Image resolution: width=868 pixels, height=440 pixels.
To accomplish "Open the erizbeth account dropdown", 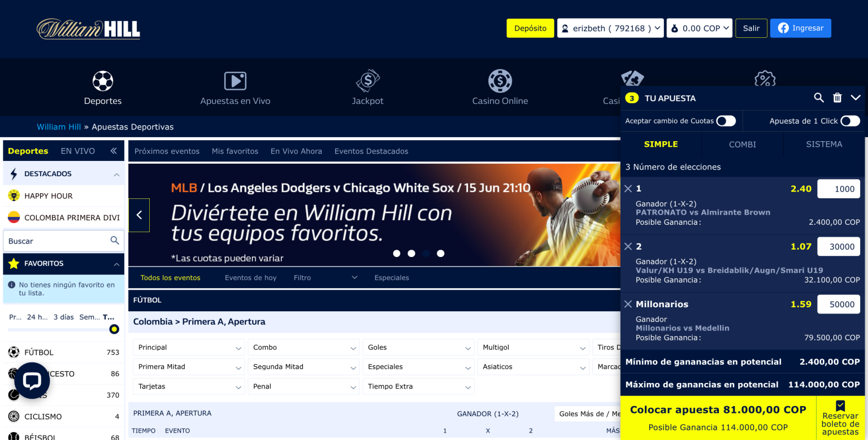I will coord(610,28).
